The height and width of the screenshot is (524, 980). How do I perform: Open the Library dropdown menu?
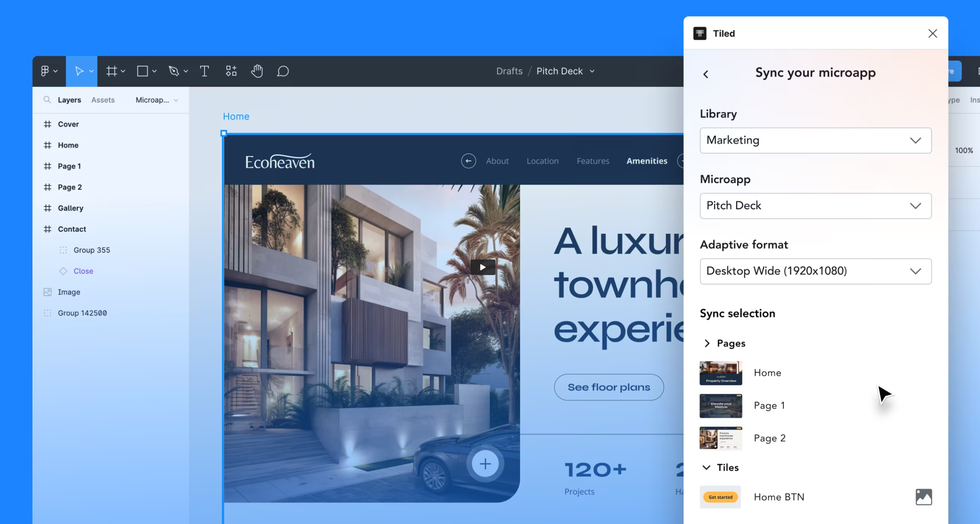pyautogui.click(x=815, y=139)
